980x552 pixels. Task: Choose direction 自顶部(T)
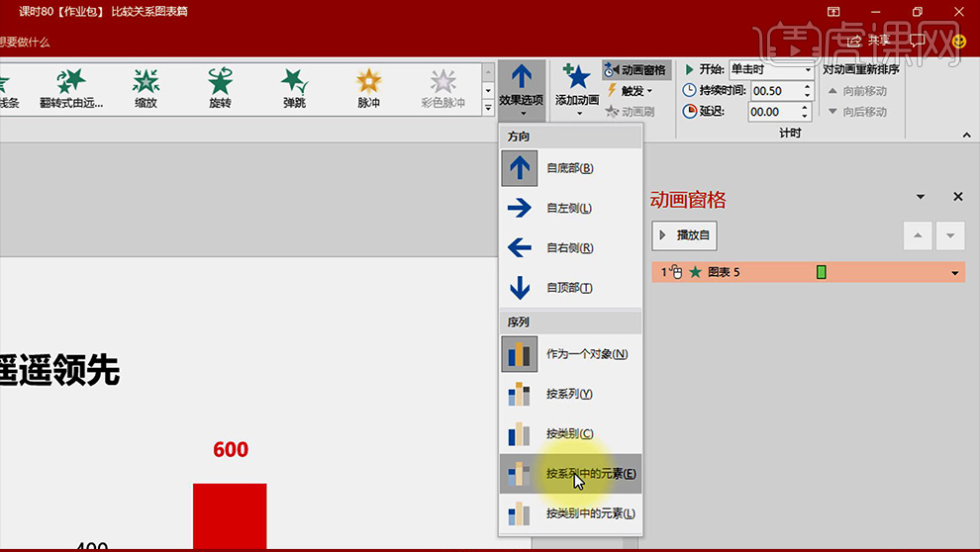pos(570,288)
